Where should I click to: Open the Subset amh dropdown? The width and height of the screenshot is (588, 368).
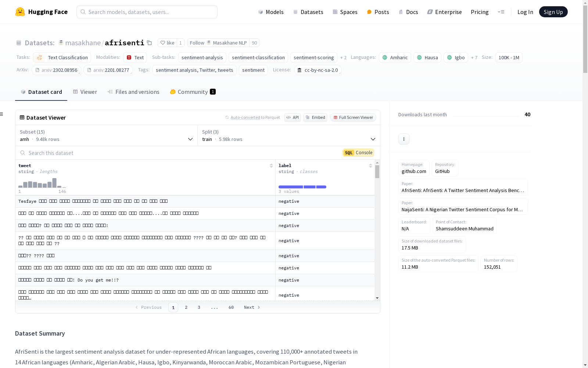click(x=107, y=135)
